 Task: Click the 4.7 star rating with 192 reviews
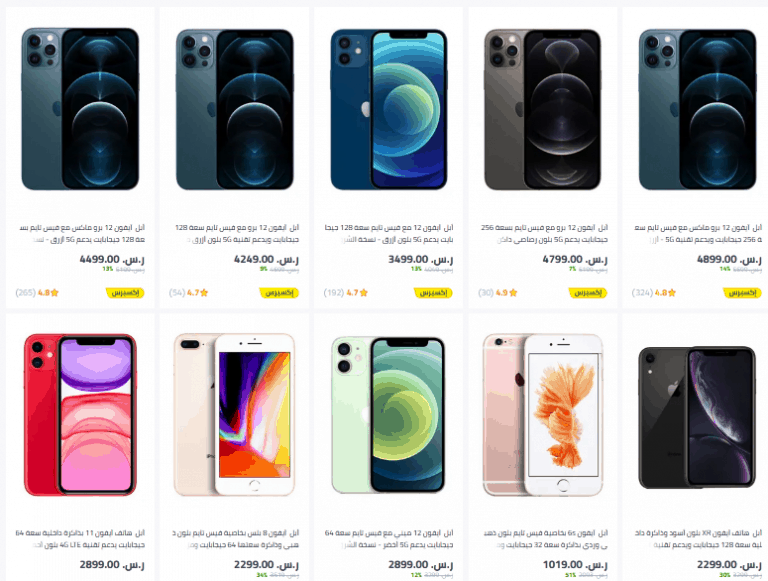(346, 293)
